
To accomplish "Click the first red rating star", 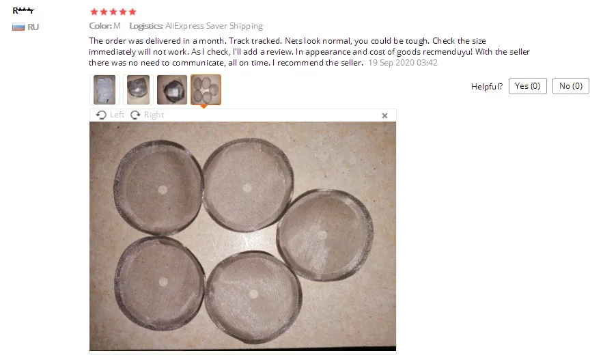I will point(94,12).
